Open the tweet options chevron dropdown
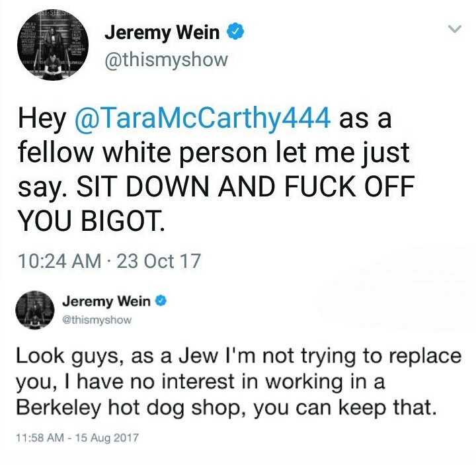 coord(455,29)
